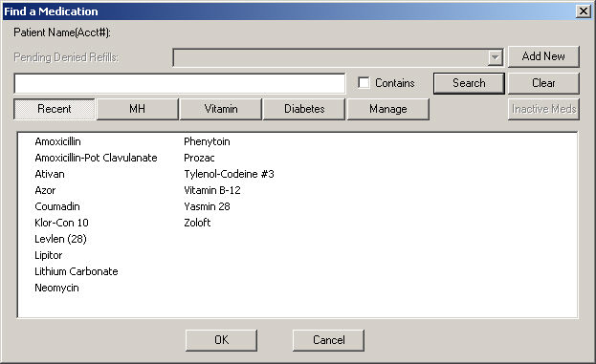The width and height of the screenshot is (596, 364).
Task: Open the Pending Denied Refills dropdown
Action: 495,57
